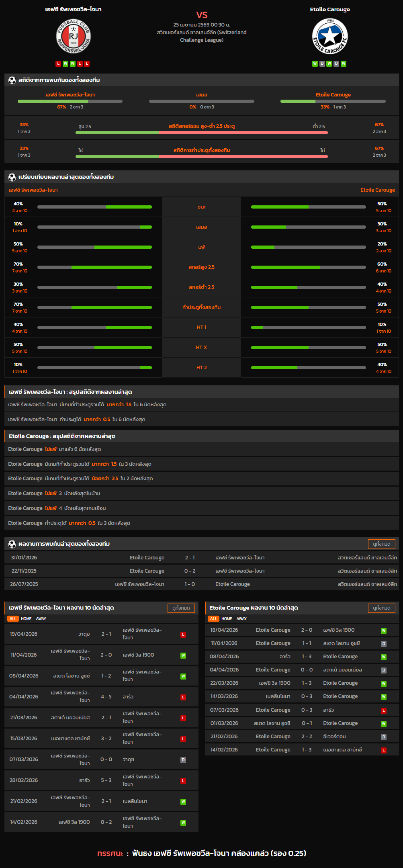Show HOME matches for Etoile Carouge
Screen dimensions: 403x868
click(227, 619)
